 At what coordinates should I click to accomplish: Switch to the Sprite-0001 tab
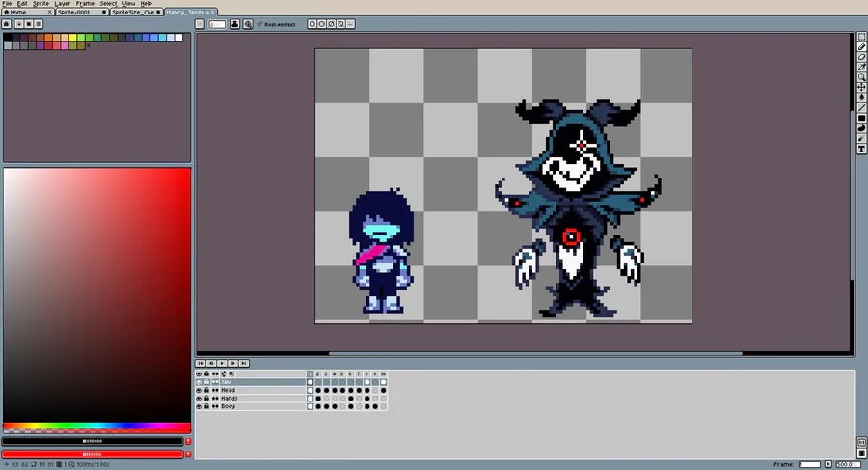[x=81, y=12]
